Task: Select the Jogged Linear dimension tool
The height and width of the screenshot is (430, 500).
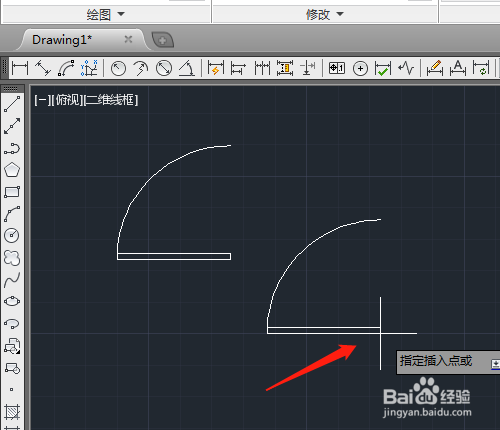Action: pyautogui.click(x=406, y=68)
